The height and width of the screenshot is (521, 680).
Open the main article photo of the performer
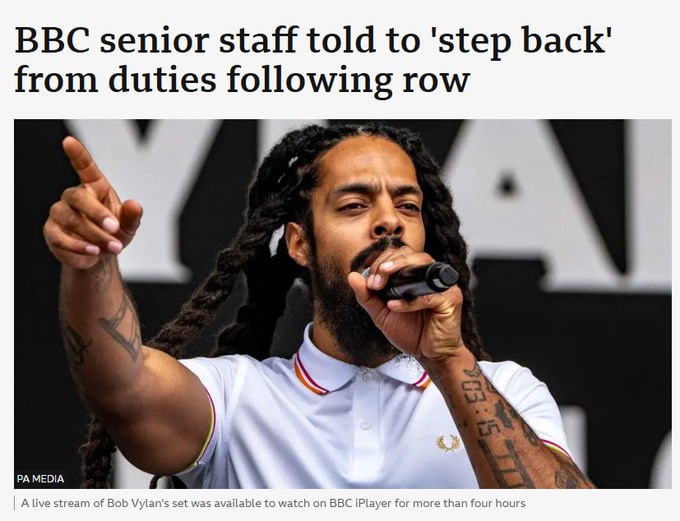[343, 304]
